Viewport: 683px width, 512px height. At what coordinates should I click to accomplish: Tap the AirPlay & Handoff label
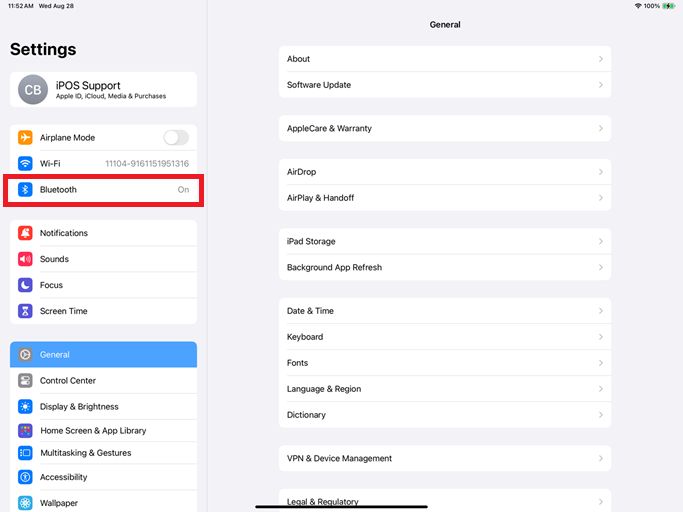(x=320, y=198)
